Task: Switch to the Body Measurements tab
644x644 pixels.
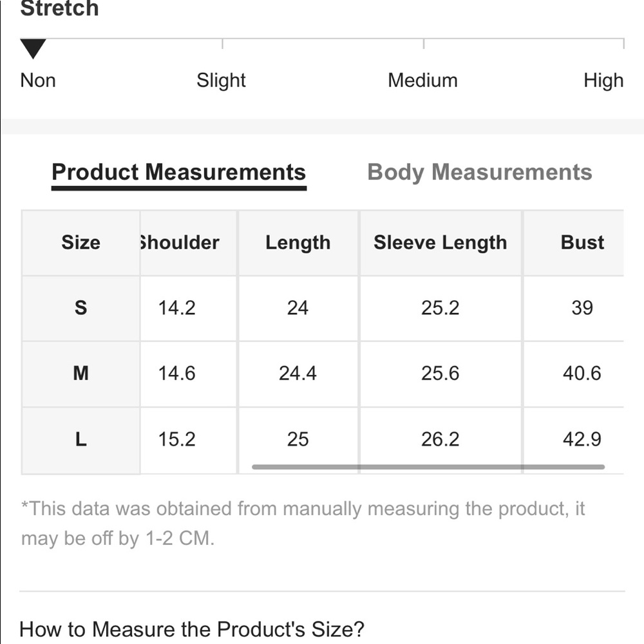Action: (479, 173)
